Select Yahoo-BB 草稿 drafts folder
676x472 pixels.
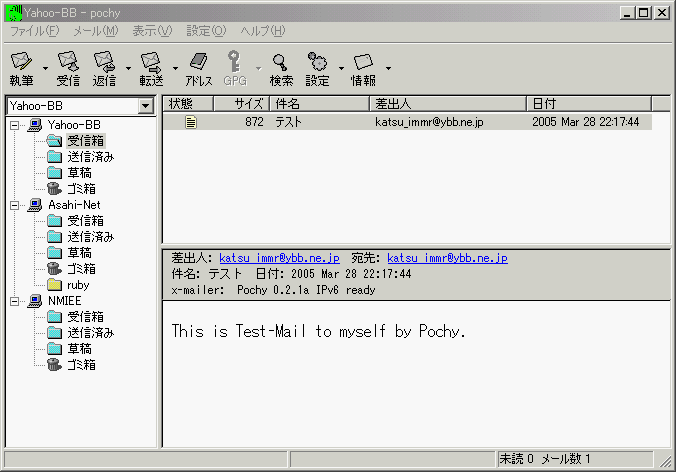[x=79, y=173]
